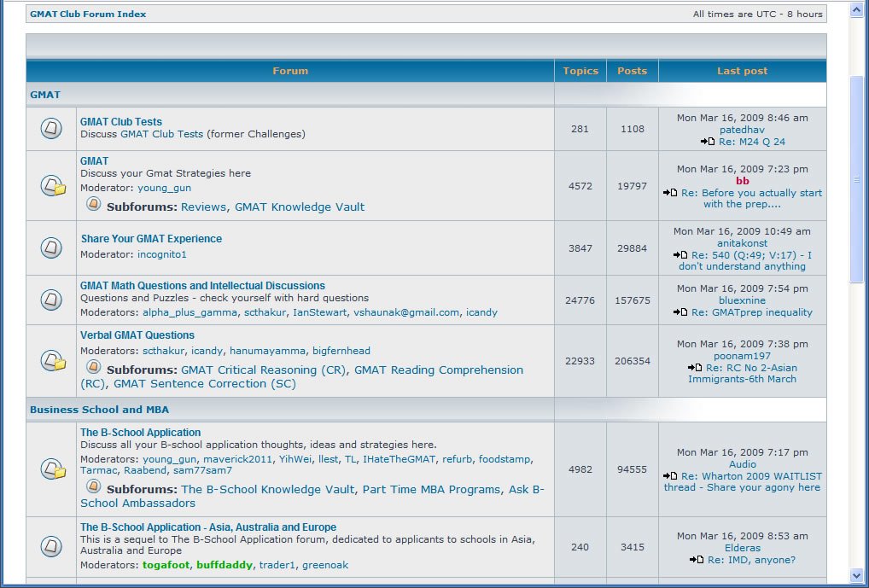Click the scrollbar down arrow
This screenshot has width=869, height=588.
[x=856, y=575]
